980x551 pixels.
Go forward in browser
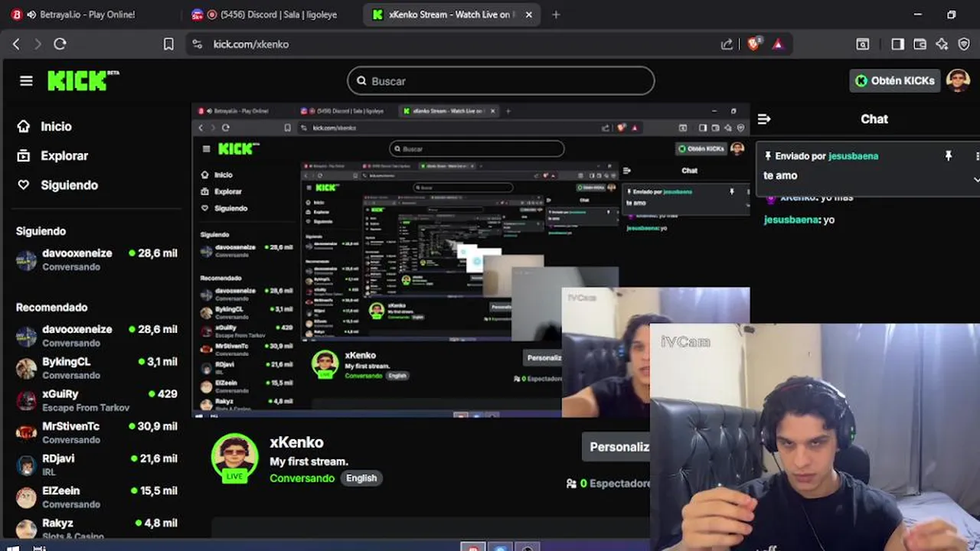pos(38,44)
